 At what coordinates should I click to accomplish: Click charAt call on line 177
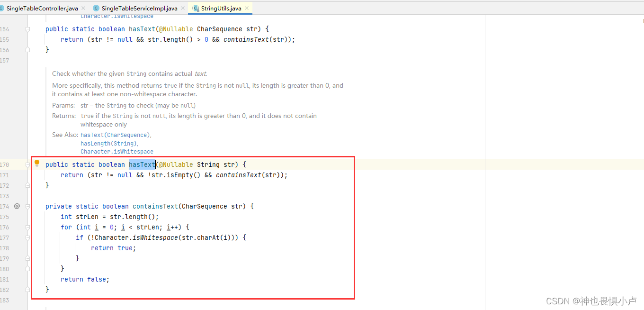[x=208, y=237]
